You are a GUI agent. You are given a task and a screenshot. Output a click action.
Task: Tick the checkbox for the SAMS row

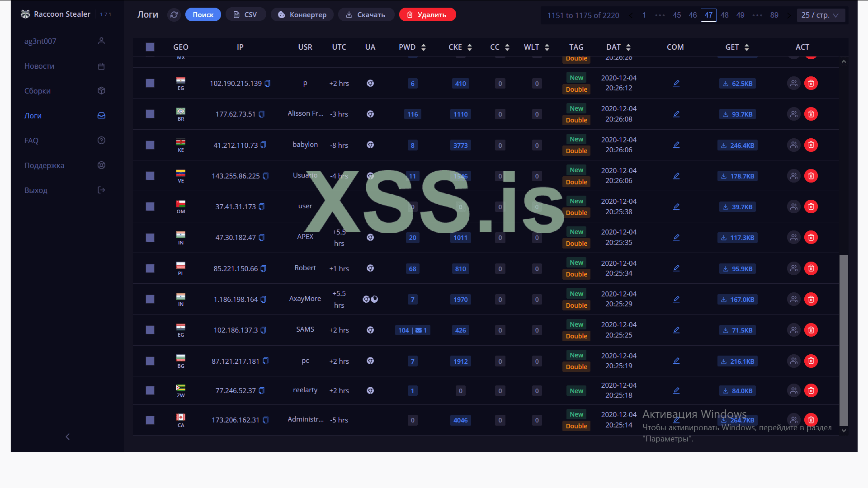click(x=150, y=330)
